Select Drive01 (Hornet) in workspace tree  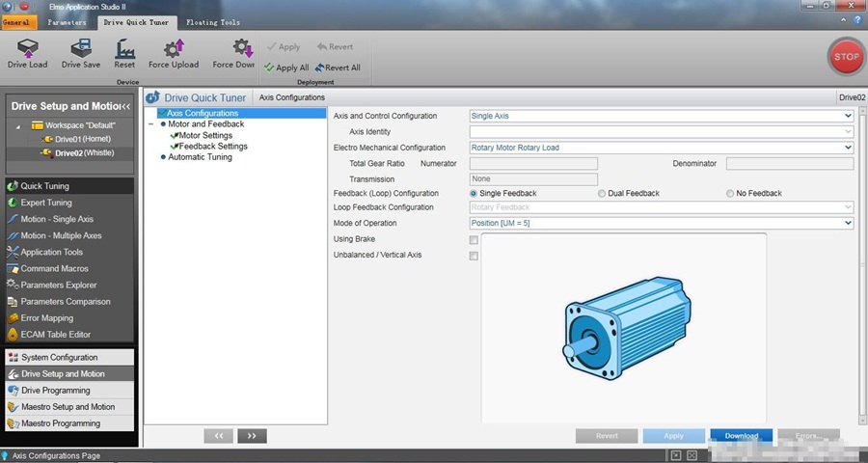82,139
